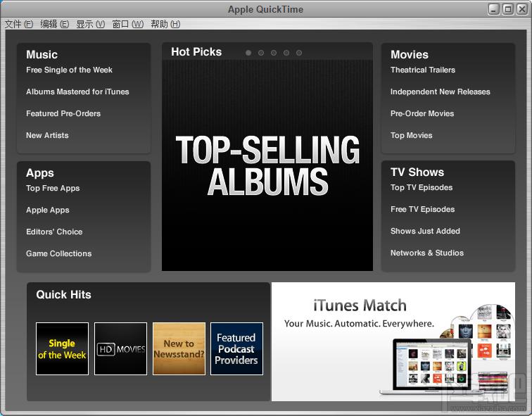532x416 pixels.
Task: Open Top Movies link
Action: [x=411, y=135]
